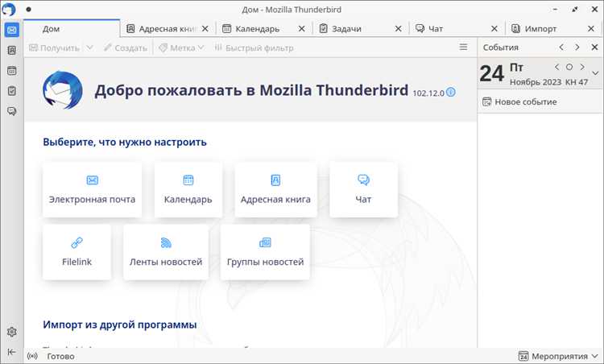Set up Ленты новостей card
The width and height of the screenshot is (604, 364).
pos(166,252)
